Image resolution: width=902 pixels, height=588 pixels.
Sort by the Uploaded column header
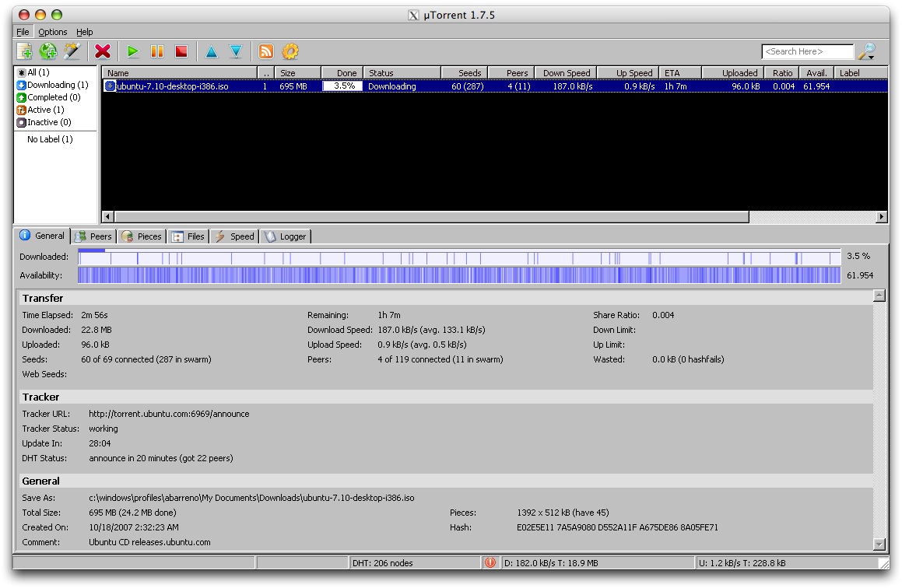click(733, 73)
